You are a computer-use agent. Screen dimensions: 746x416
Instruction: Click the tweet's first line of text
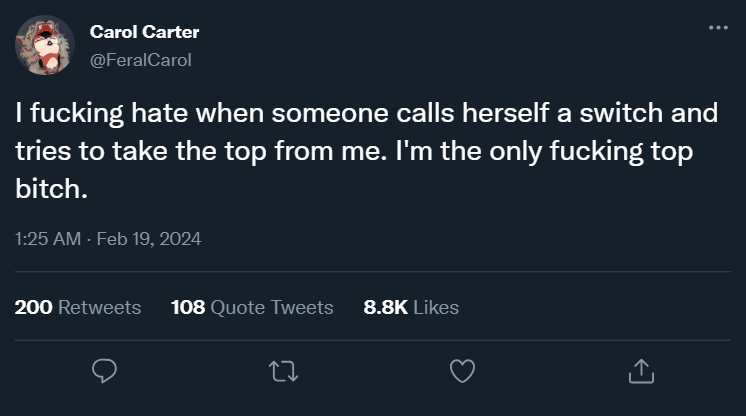coord(366,114)
